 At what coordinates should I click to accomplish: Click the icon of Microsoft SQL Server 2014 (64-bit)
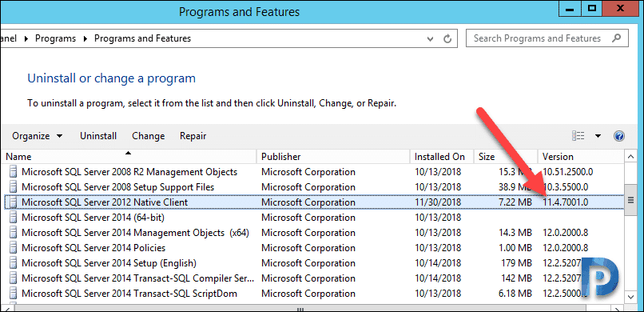click(x=14, y=218)
